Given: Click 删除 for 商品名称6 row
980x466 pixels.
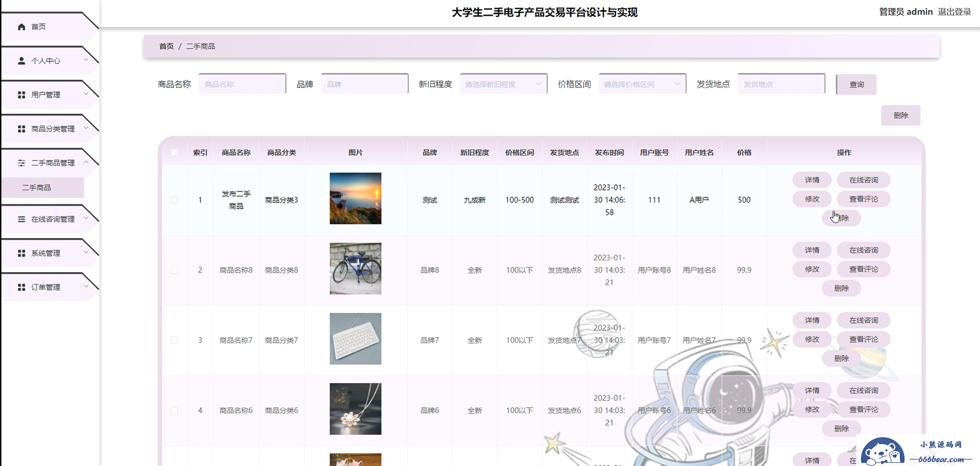Looking at the screenshot, I should click(x=841, y=428).
